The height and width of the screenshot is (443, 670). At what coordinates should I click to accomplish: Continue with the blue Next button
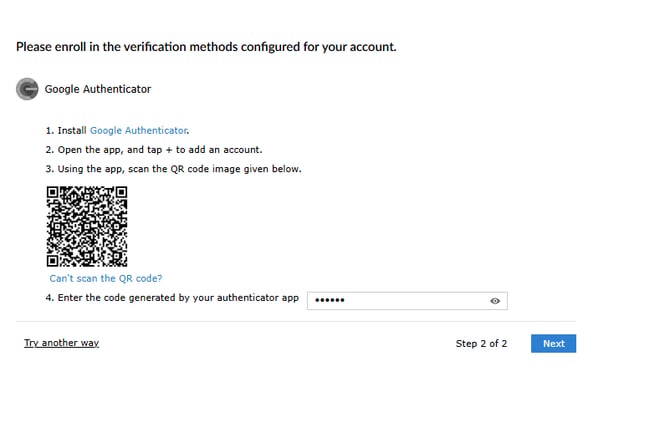click(553, 343)
